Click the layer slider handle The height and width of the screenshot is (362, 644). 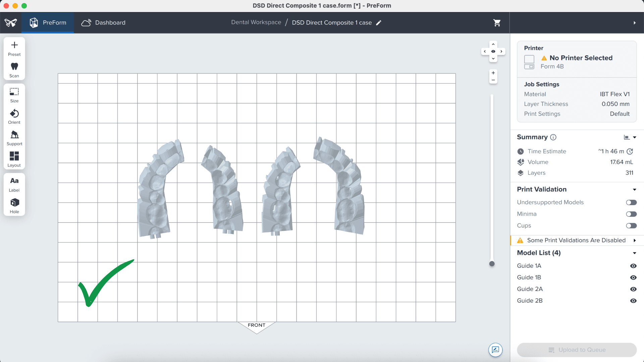click(x=492, y=264)
